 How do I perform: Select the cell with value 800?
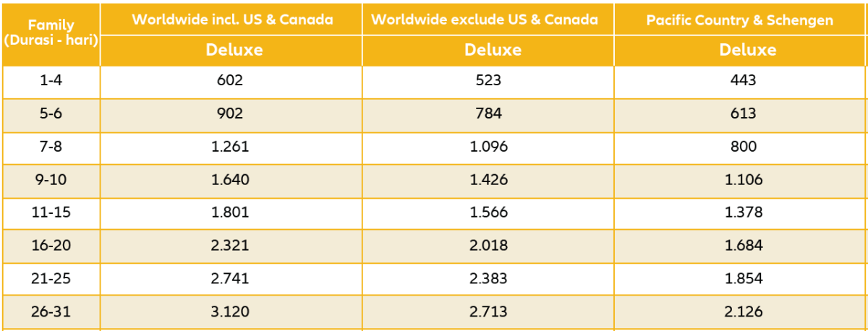tap(744, 147)
